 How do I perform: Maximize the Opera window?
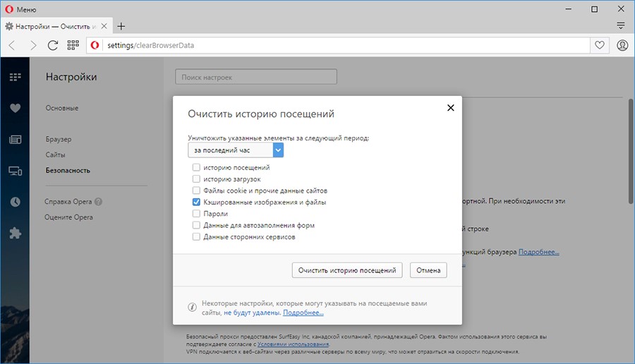tap(594, 9)
